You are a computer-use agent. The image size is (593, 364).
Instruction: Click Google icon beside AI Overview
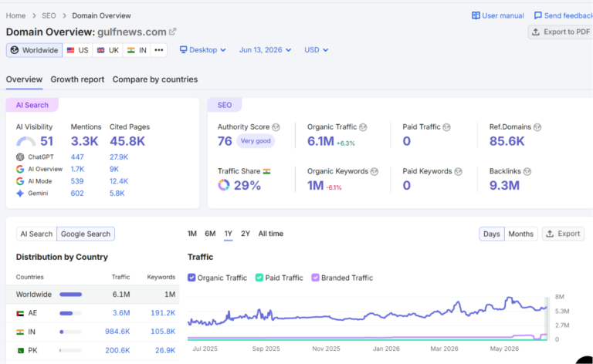click(x=20, y=169)
